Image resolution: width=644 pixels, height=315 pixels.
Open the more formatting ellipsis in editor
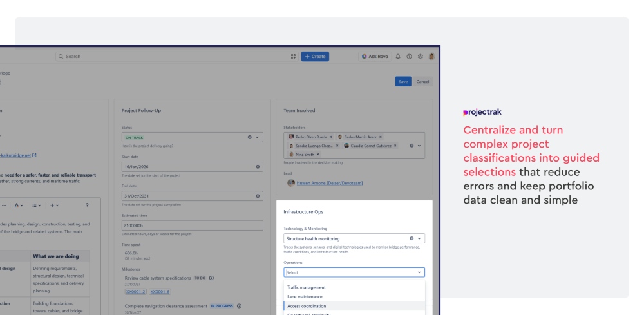pyautogui.click(x=4, y=205)
